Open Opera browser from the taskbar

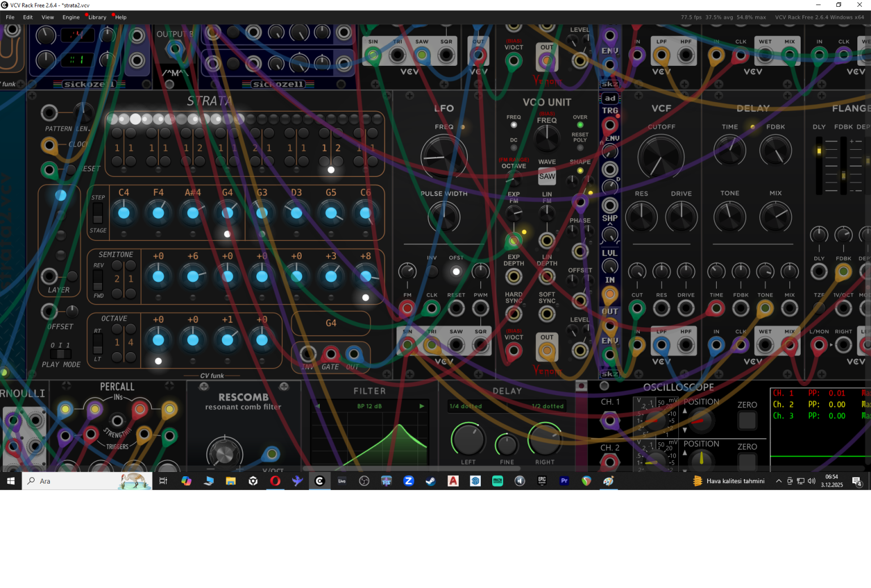275,481
